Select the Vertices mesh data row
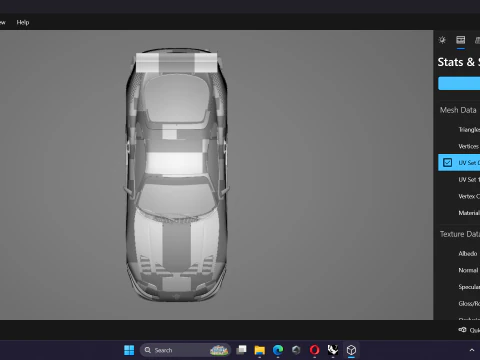This screenshot has height=360, width=480. pos(459,146)
